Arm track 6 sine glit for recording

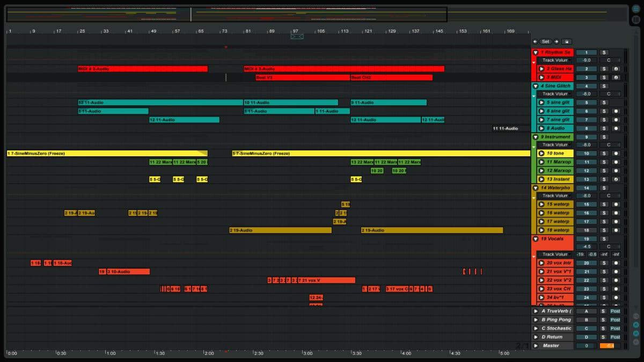click(x=616, y=111)
